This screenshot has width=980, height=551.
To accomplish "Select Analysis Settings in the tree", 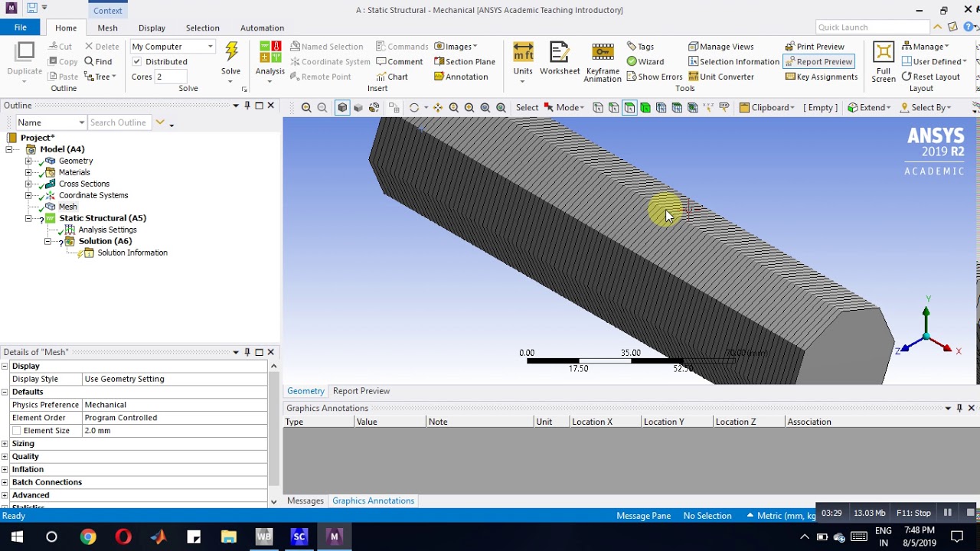I will (x=107, y=230).
